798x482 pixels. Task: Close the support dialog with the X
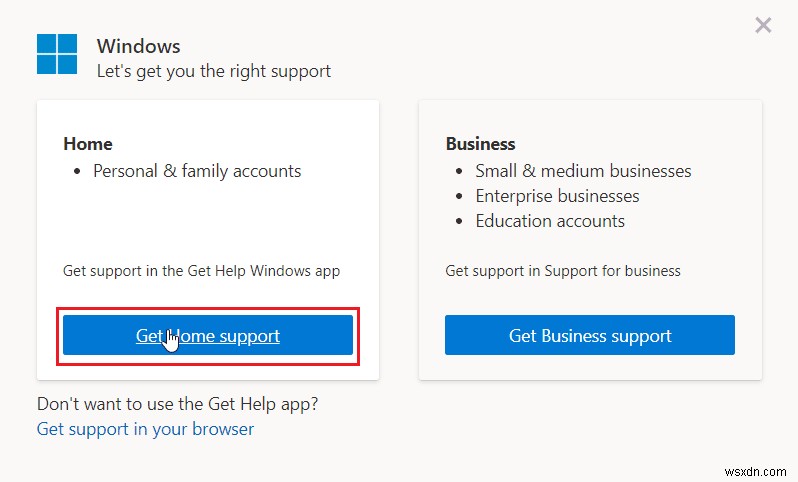763,25
